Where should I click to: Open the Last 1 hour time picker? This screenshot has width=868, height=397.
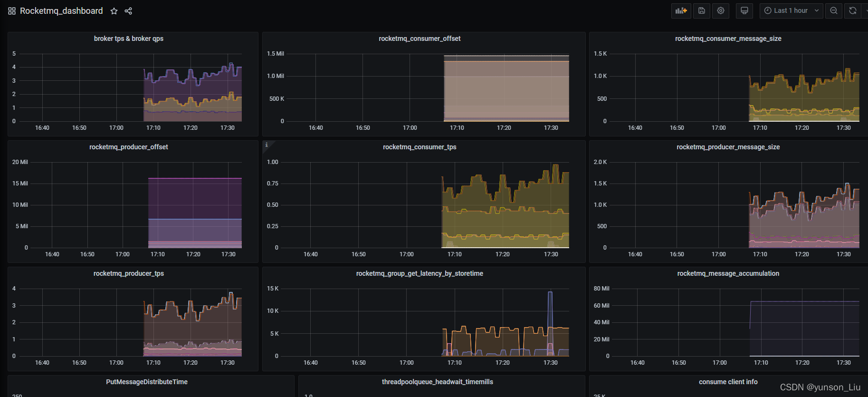click(792, 10)
